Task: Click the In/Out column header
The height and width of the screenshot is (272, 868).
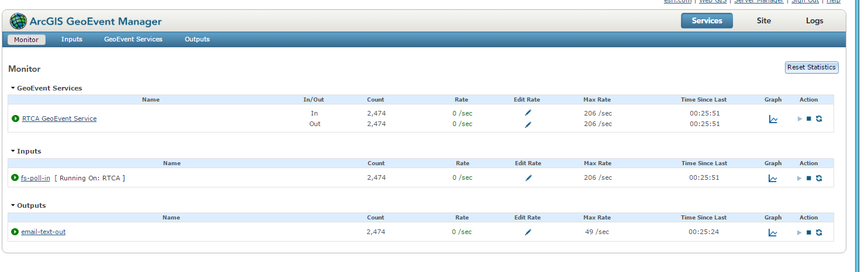Action: (x=313, y=100)
